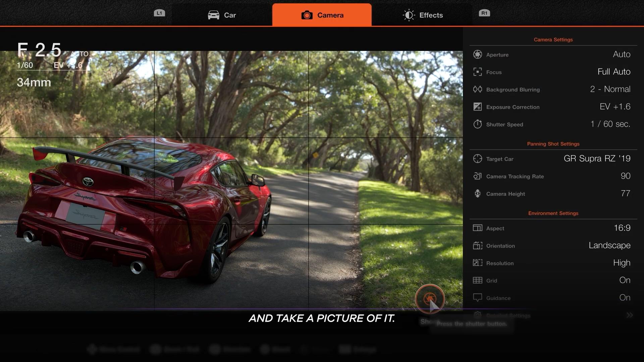Click the Shutter Speed timer icon
644x362 pixels.
point(477,124)
